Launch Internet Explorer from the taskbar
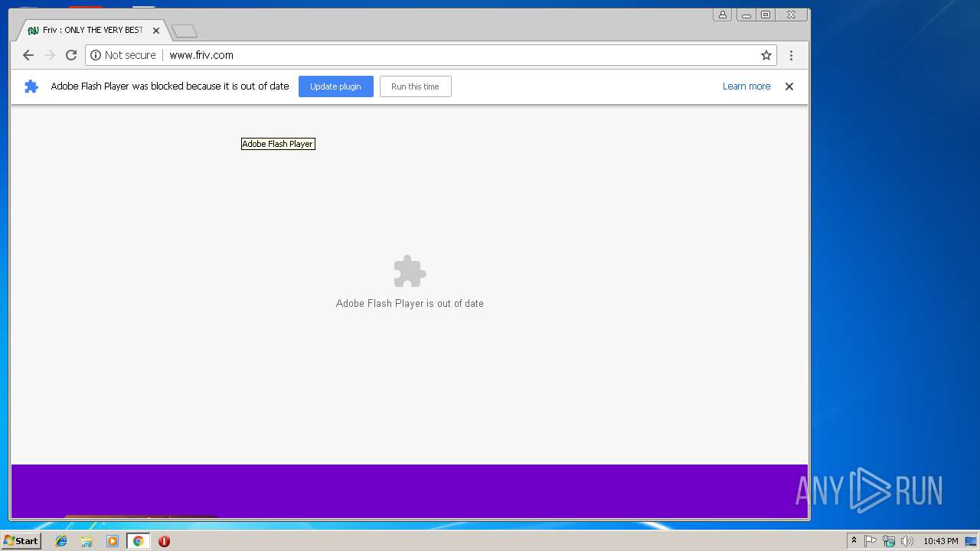 (61, 541)
